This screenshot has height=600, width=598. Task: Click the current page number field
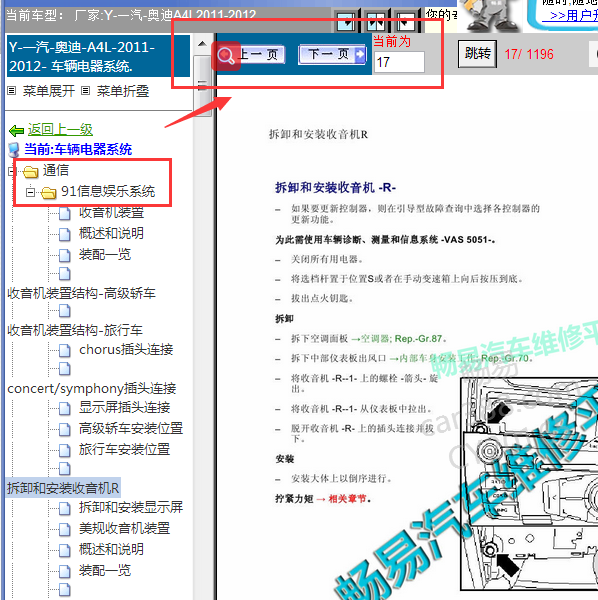tap(399, 62)
